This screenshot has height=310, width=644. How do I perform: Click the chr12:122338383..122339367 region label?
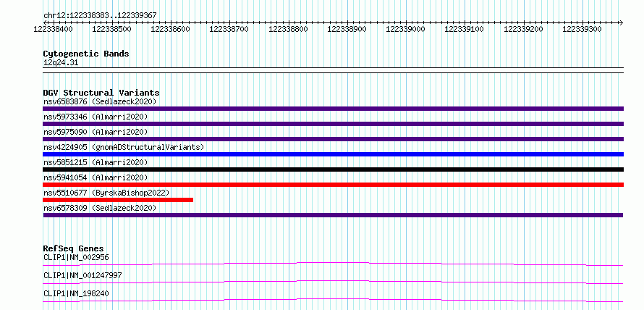click(100, 16)
